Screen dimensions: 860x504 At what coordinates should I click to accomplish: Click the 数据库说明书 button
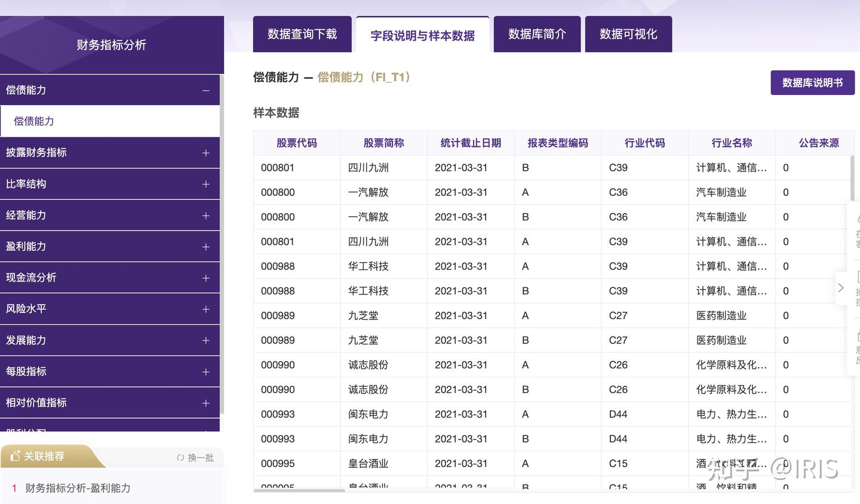coord(812,82)
